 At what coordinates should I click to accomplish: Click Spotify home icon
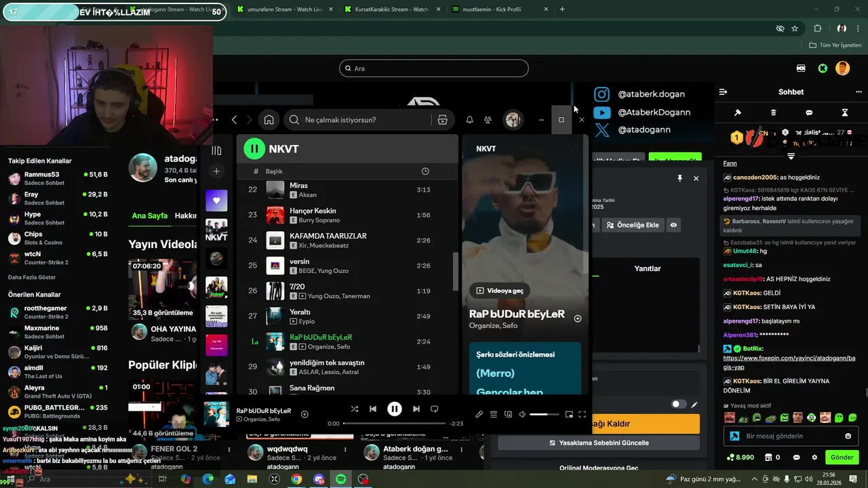[269, 120]
